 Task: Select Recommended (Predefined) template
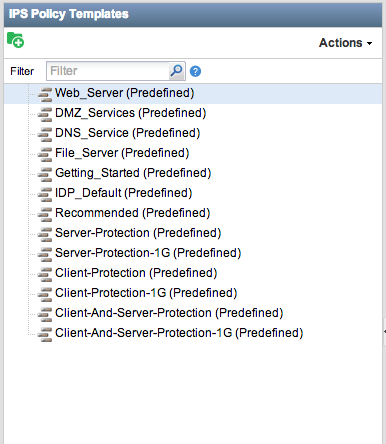(x=132, y=213)
